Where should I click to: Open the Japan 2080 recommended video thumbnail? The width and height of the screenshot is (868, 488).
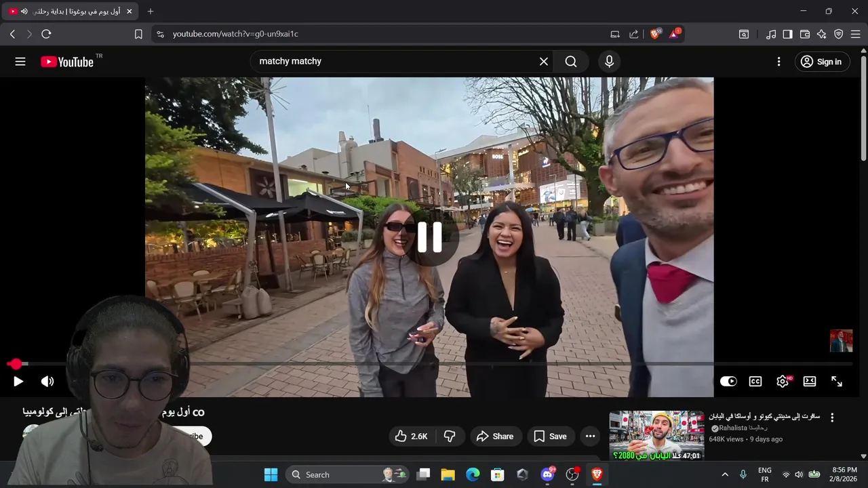point(656,436)
